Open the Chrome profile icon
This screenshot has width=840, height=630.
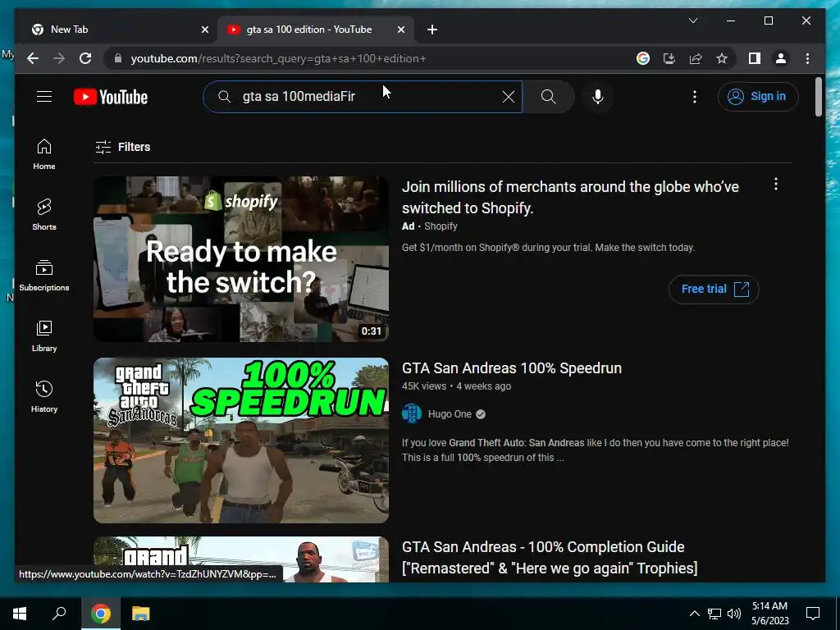(781, 58)
